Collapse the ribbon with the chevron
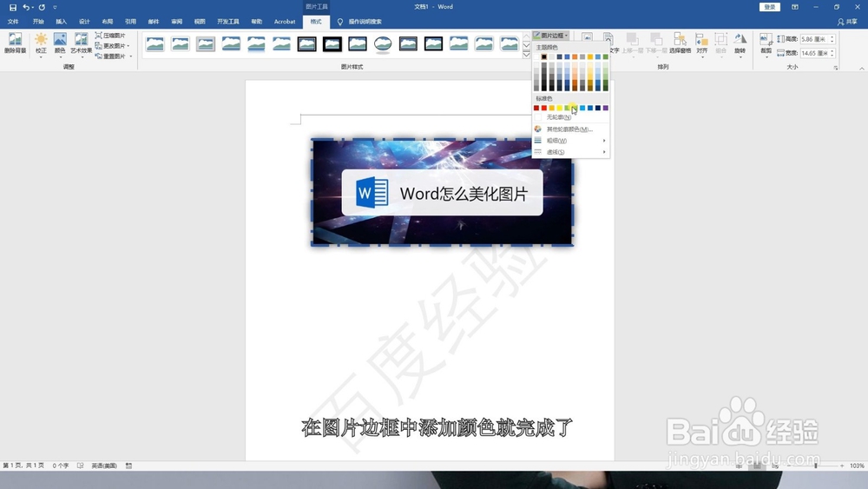This screenshot has height=489, width=868. (x=861, y=68)
